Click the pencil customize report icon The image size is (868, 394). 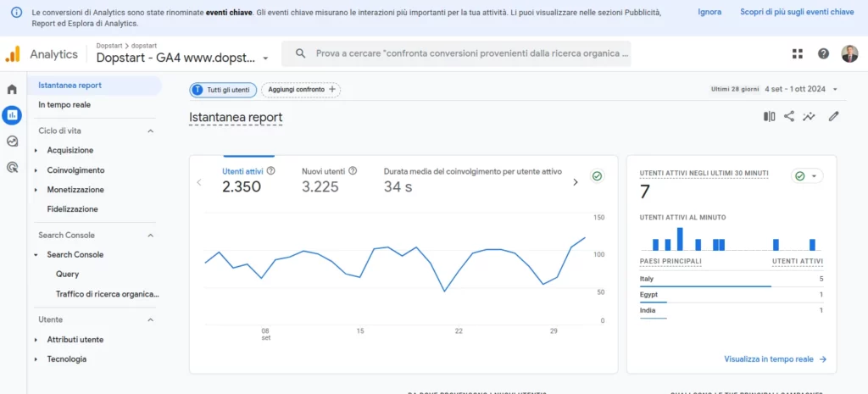click(834, 116)
